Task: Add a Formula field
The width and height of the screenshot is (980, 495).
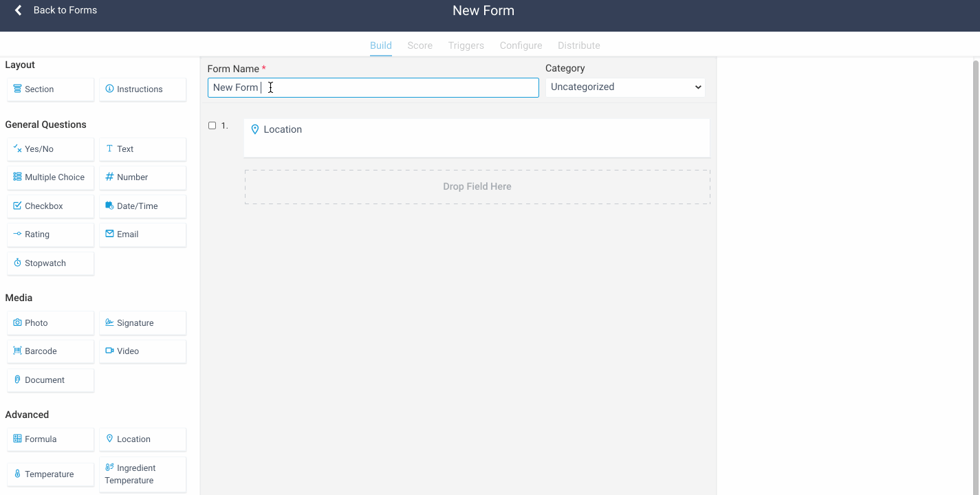Action: click(x=50, y=439)
